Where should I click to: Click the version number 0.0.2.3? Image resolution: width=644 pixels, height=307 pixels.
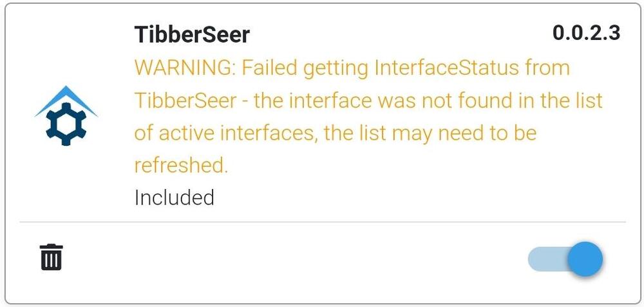pos(586,34)
